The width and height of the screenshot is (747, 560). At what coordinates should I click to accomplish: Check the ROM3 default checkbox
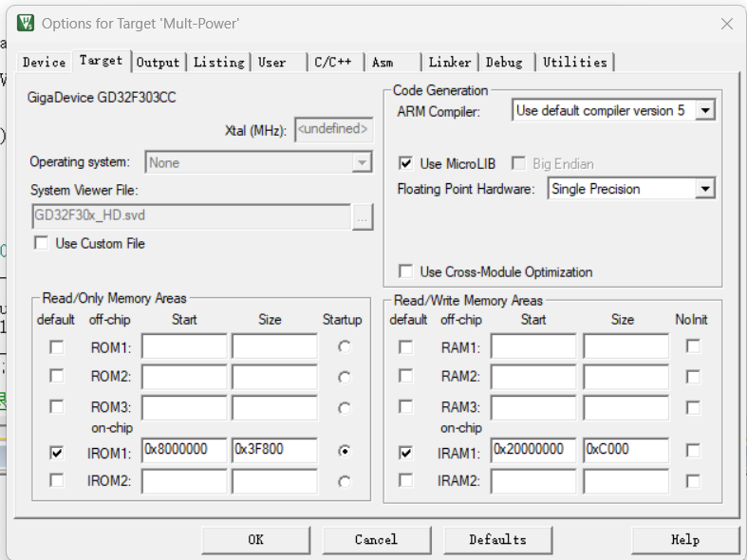[57, 407]
